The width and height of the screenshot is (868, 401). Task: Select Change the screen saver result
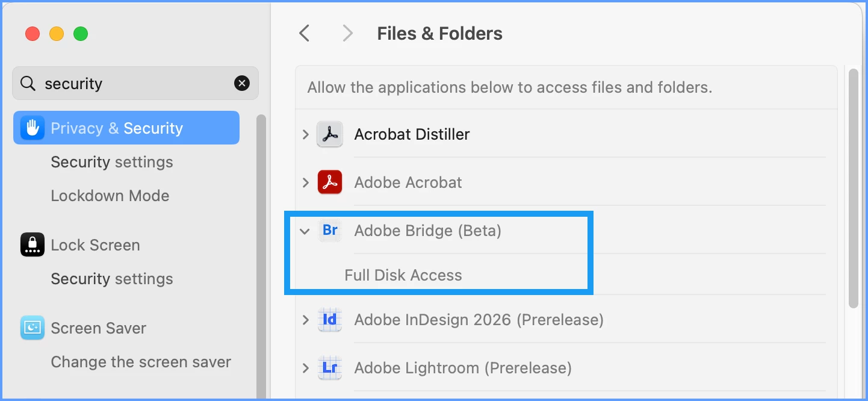point(141,362)
